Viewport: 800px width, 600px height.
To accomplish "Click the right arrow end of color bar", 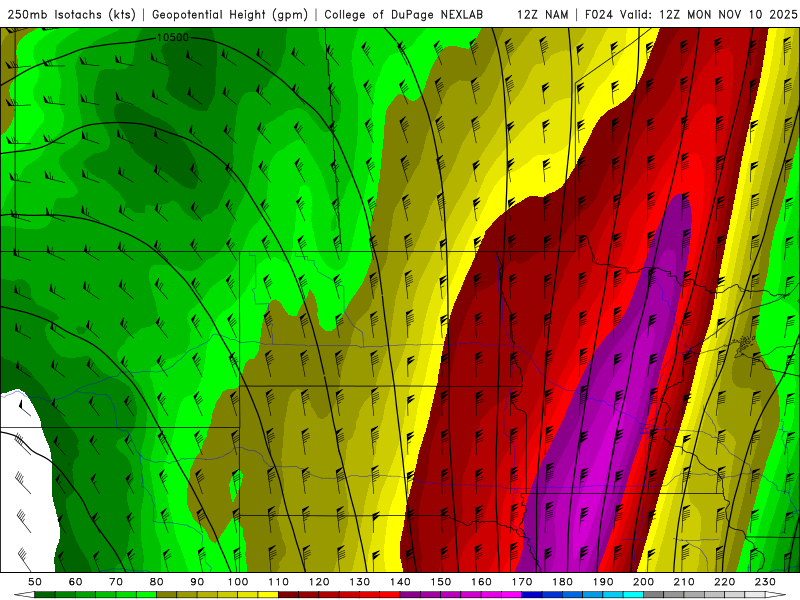I will coord(776,595).
